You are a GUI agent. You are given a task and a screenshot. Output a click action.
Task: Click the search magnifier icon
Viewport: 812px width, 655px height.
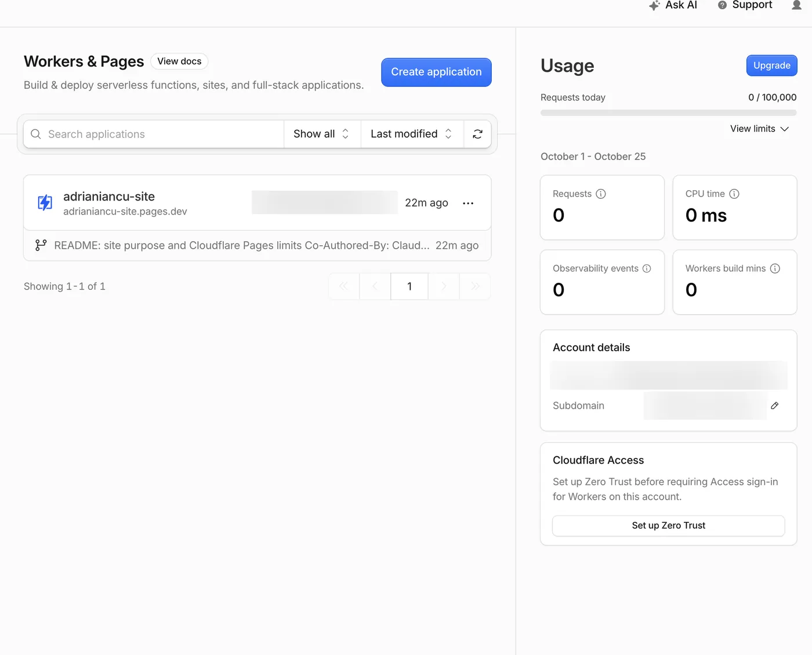click(36, 134)
